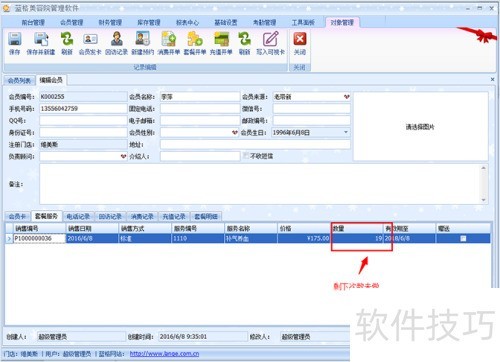This screenshot has height=362, width=500.
Task: Click the 固定电话 input field
Action: 200,109
